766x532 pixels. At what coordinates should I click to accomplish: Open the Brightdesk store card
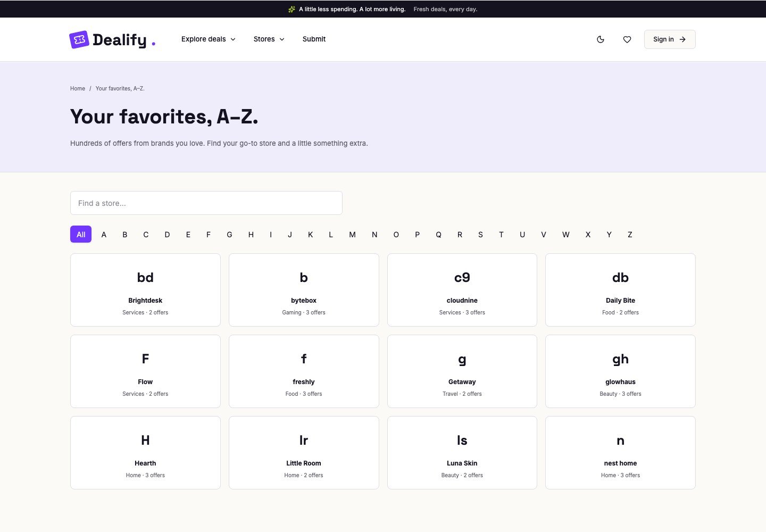click(145, 290)
